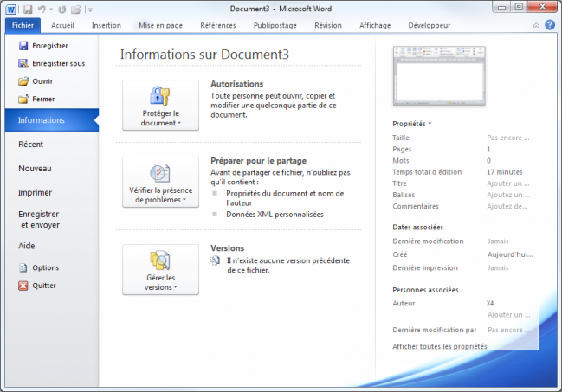Click the Options icon in the left menu
Image resolution: width=562 pixels, height=392 pixels.
click(x=23, y=267)
